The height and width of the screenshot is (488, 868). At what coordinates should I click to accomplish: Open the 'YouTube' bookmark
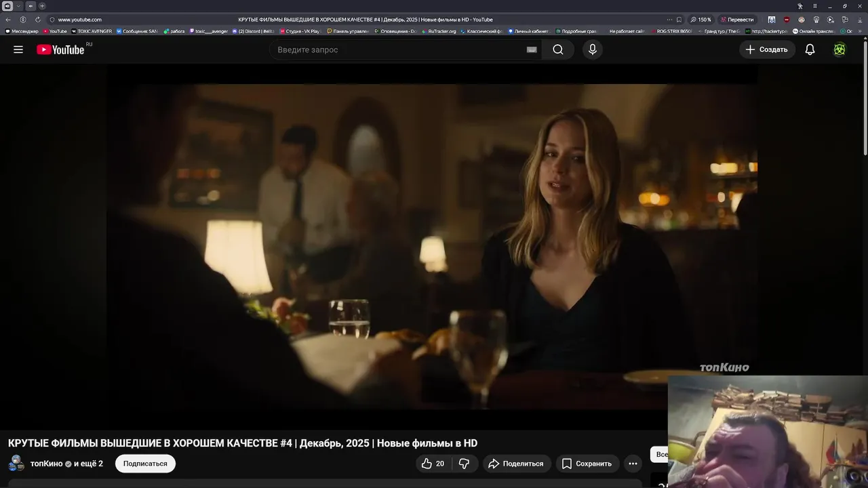point(56,31)
